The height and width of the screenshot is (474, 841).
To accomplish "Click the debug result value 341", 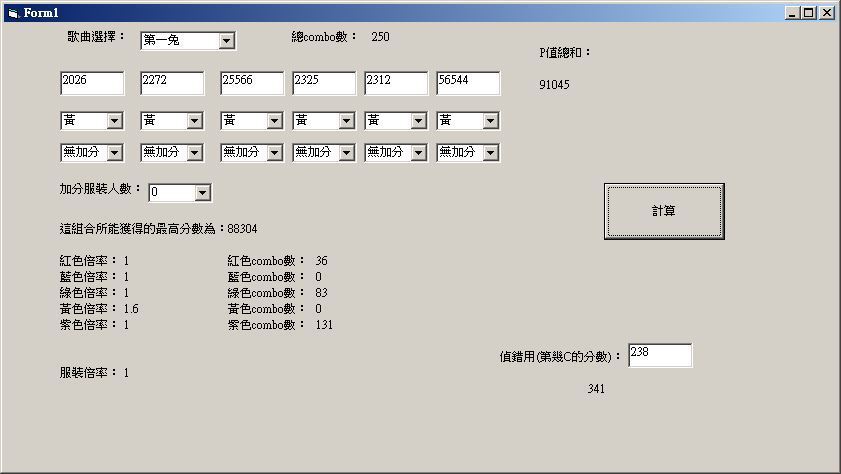I will tap(596, 389).
